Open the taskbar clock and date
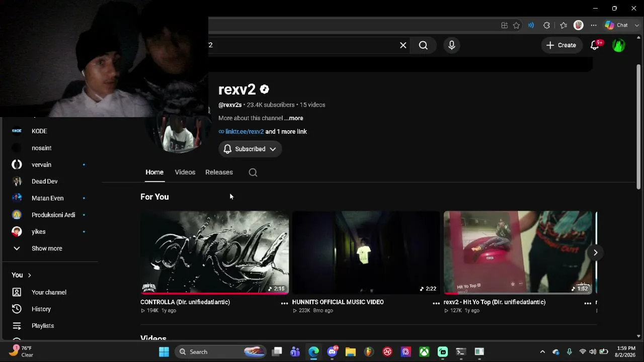 click(625, 351)
